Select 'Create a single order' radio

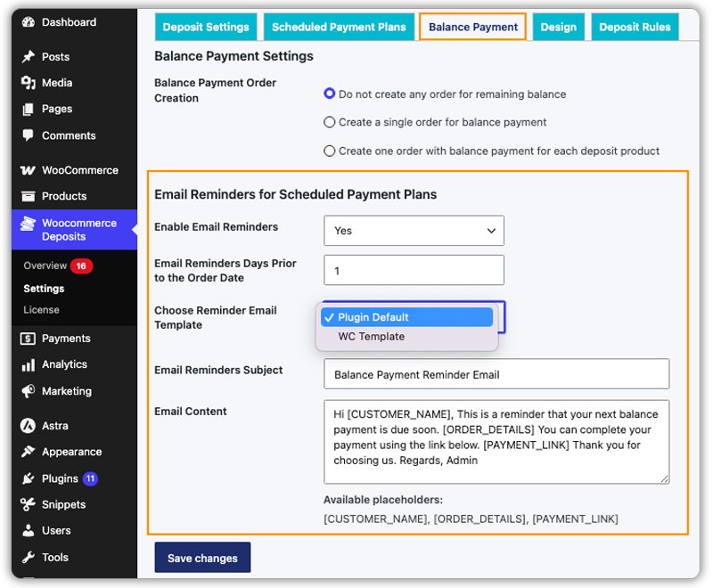coord(330,122)
